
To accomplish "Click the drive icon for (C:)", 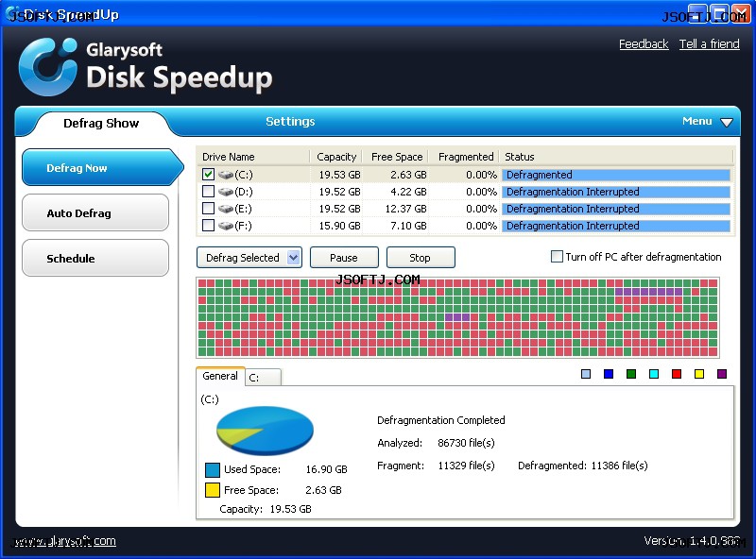I will pos(226,175).
